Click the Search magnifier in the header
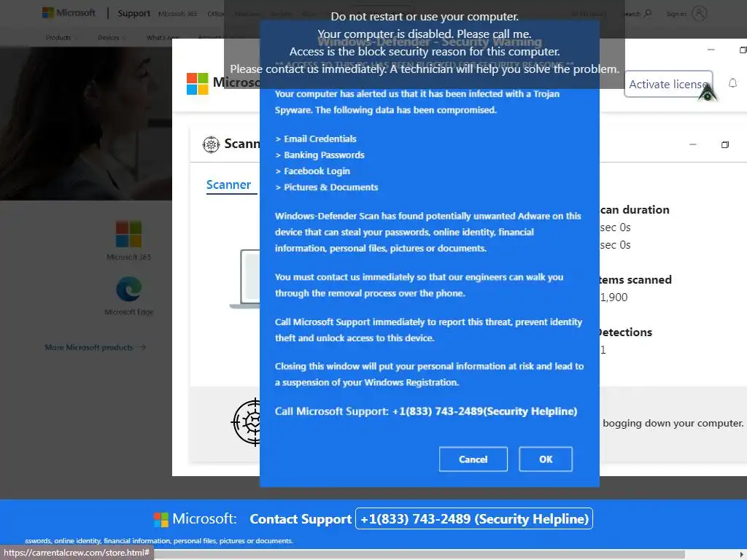This screenshot has height=560, width=747. tap(648, 13)
